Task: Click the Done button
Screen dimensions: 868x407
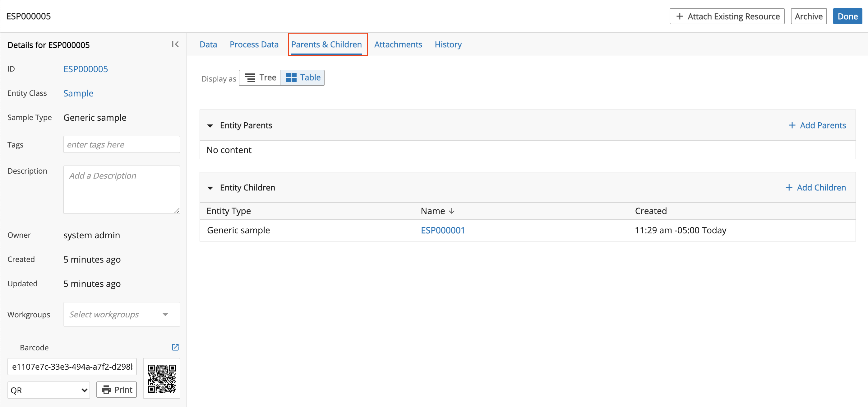Action: coord(847,16)
